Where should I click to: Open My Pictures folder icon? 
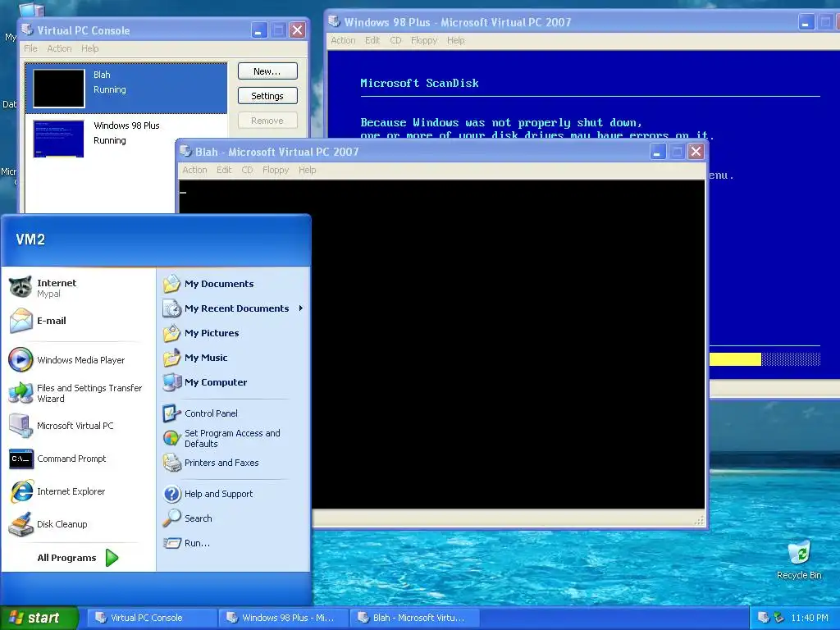(172, 333)
